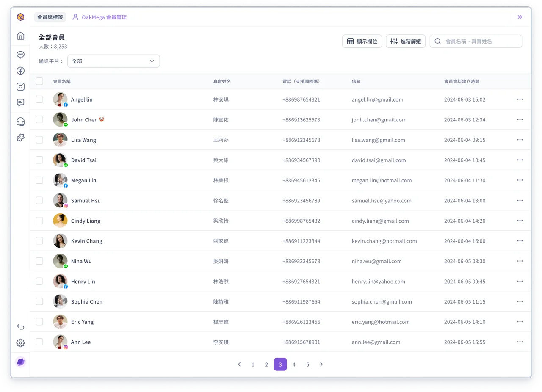The image size is (542, 392).
Task: Select the Eric Yang row checkbox
Action: coord(39,322)
